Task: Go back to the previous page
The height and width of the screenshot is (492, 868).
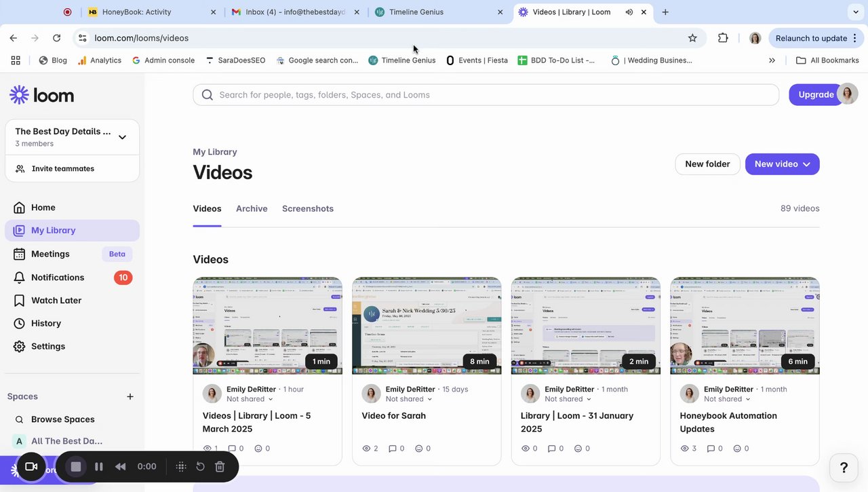Action: 14,38
